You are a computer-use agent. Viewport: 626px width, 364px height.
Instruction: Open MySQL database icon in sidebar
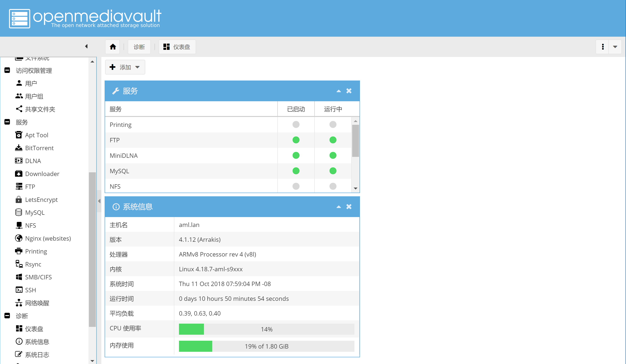coord(19,212)
